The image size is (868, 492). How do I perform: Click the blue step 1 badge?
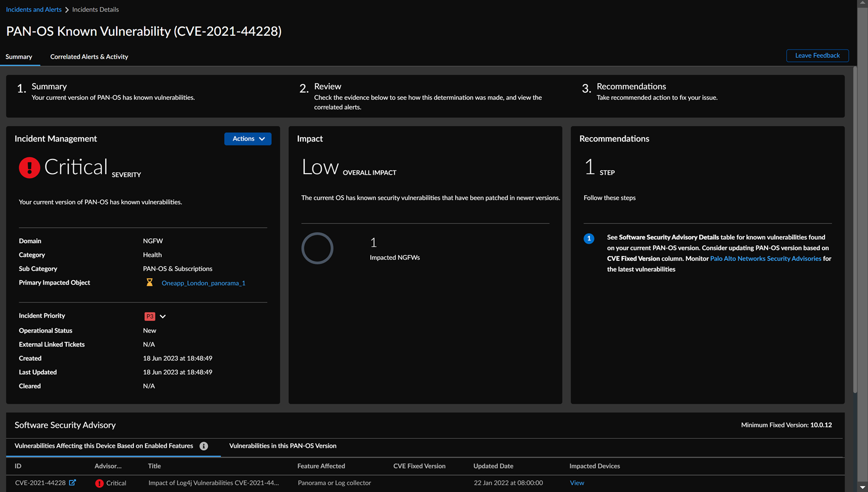[589, 239]
